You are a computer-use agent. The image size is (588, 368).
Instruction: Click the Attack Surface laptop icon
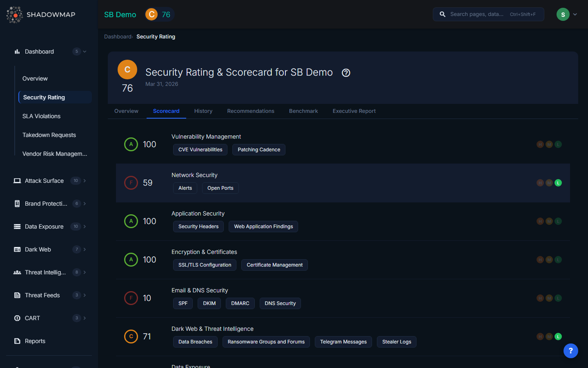click(x=17, y=181)
